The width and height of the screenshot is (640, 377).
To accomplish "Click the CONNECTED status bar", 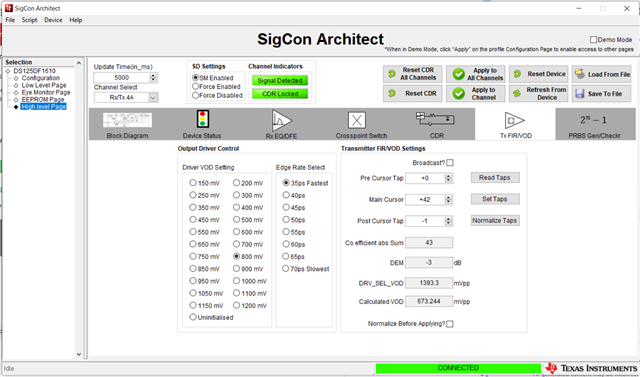I will (458, 368).
